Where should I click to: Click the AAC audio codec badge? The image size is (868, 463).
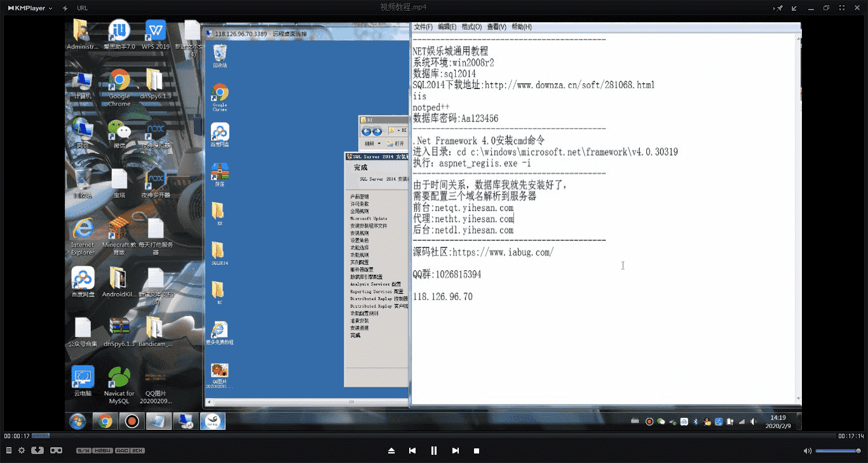(x=122, y=450)
